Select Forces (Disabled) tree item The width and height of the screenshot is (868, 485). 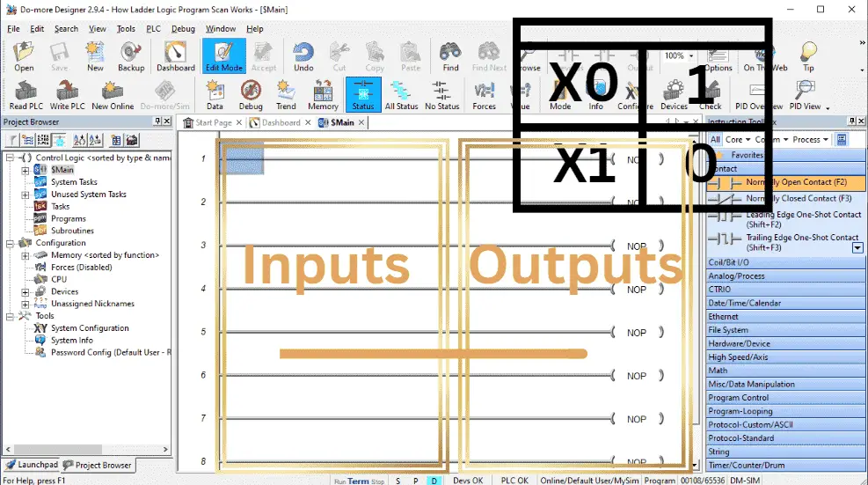82,268
